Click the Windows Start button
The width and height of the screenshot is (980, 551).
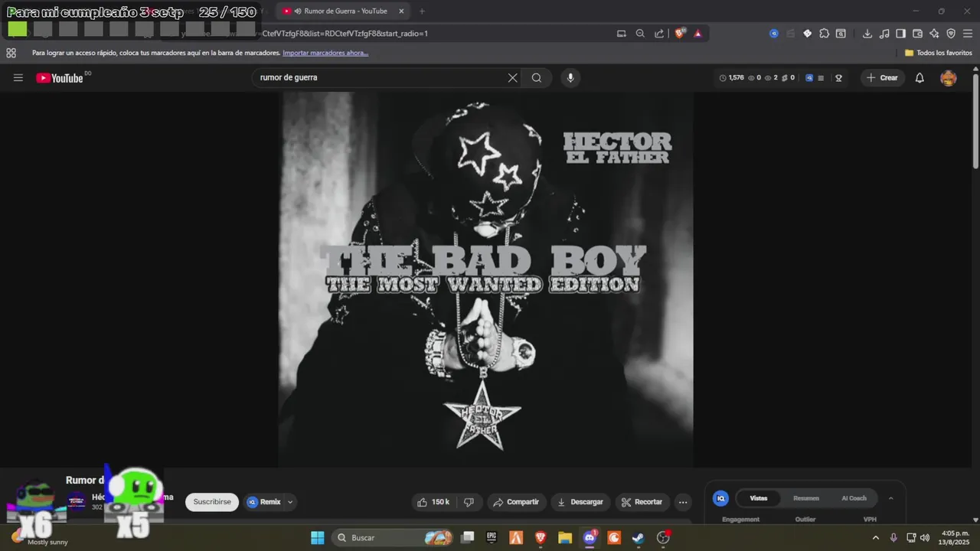click(317, 538)
